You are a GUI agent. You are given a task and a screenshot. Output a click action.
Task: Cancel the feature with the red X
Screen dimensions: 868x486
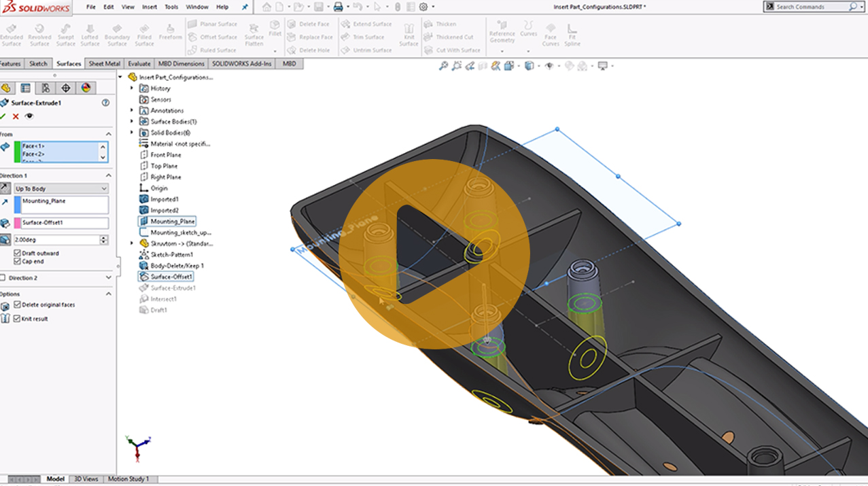click(x=16, y=116)
